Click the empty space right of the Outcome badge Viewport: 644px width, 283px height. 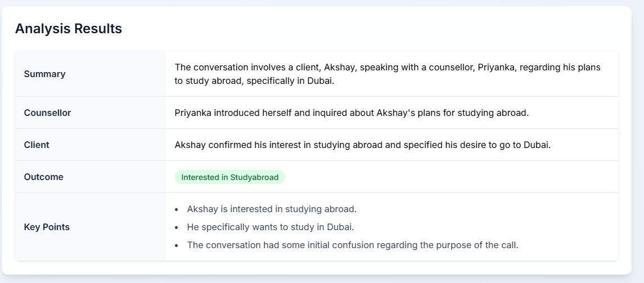pos(451,177)
